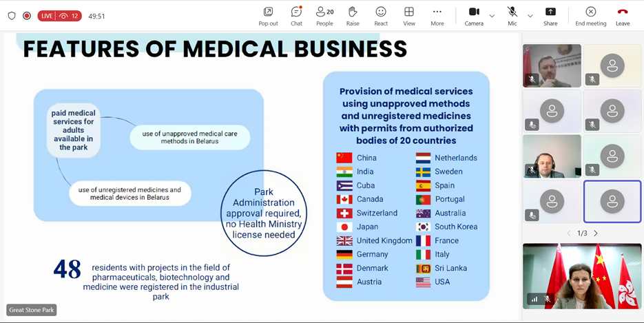The width and height of the screenshot is (644, 323).
Task: Leave the meeting
Action: pyautogui.click(x=623, y=17)
